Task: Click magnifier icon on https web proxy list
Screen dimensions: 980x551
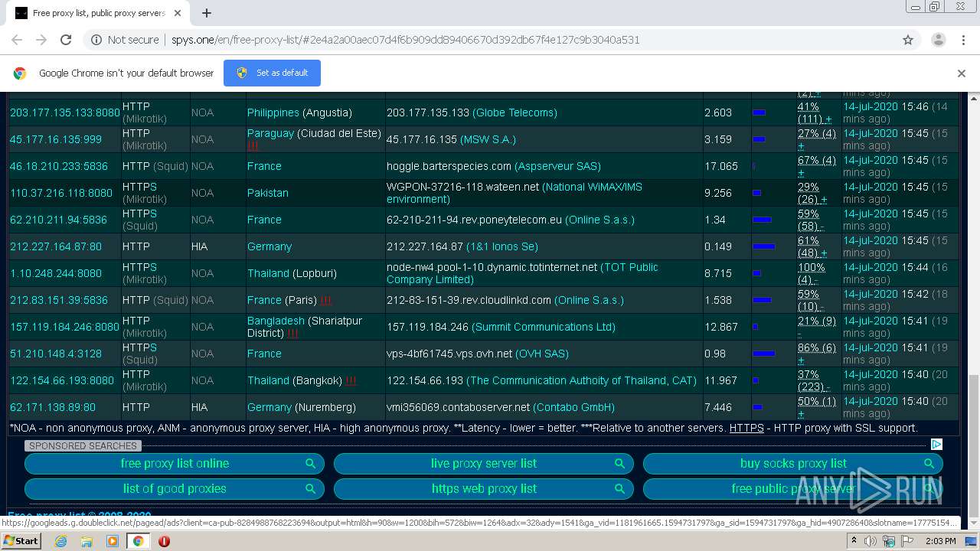Action: [x=619, y=489]
